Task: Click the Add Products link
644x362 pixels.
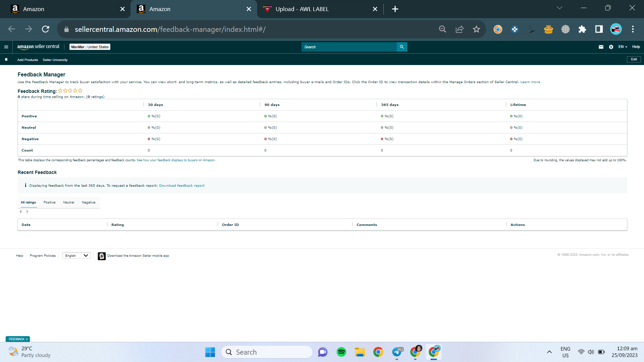Action: click(x=28, y=60)
